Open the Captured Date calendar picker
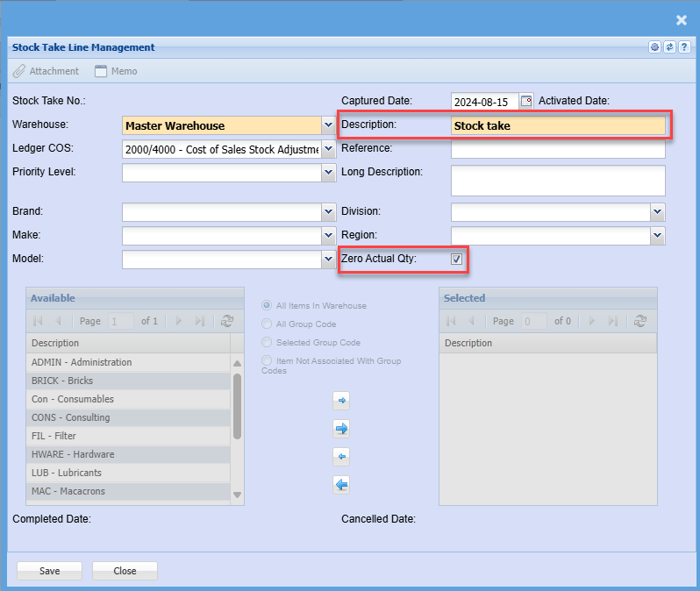Image resolution: width=700 pixels, height=591 pixels. point(526,102)
